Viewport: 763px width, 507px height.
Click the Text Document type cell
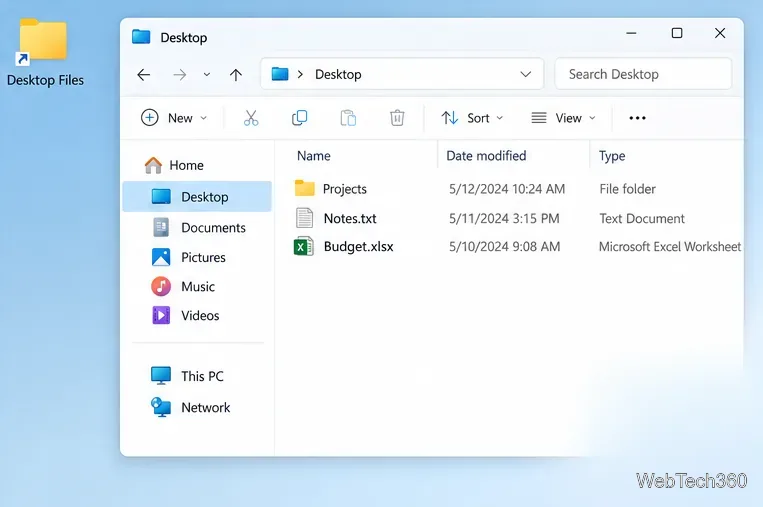(642, 218)
